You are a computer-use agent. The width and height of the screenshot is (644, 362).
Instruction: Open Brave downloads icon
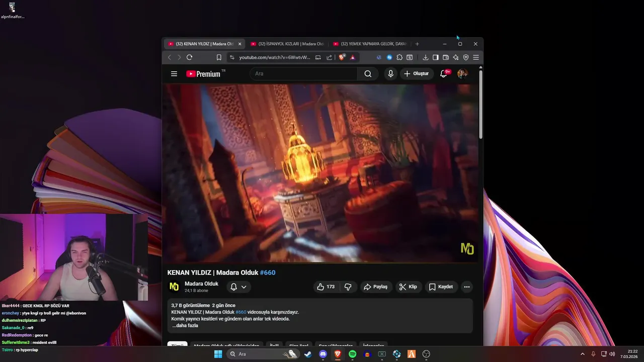point(425,57)
